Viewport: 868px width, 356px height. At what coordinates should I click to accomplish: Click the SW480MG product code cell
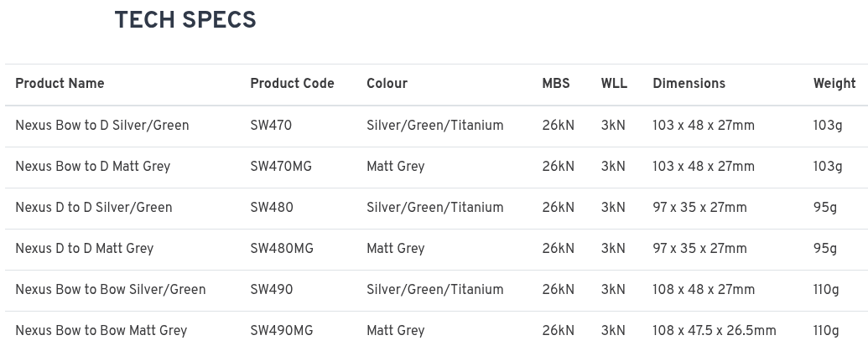[281, 249]
